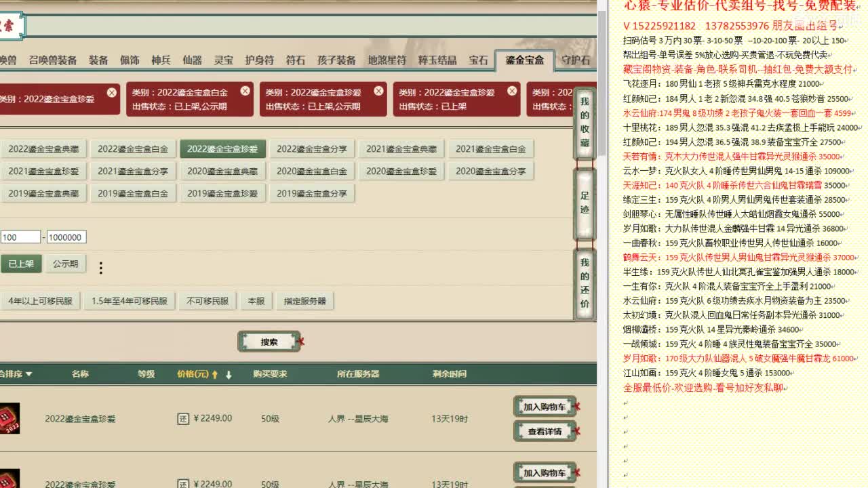Select the active 鎏金宝盒 tab
The width and height of the screenshot is (868, 488).
(x=525, y=60)
